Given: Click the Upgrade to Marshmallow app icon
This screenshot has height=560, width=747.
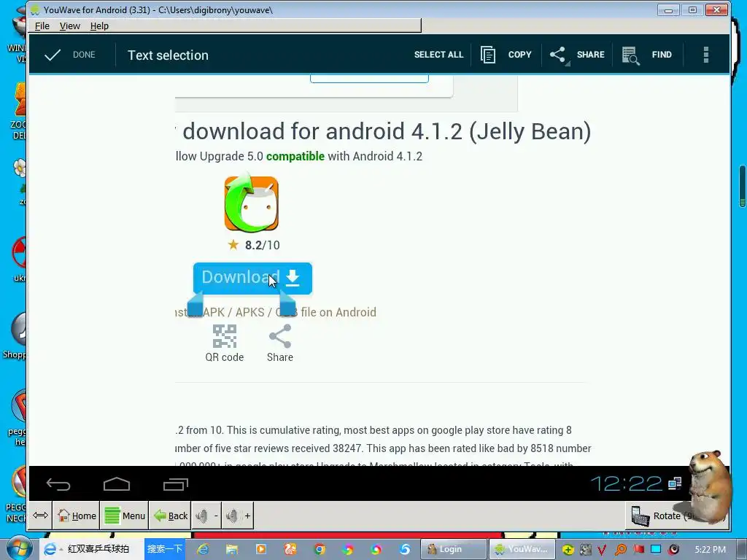Looking at the screenshot, I should tap(251, 203).
